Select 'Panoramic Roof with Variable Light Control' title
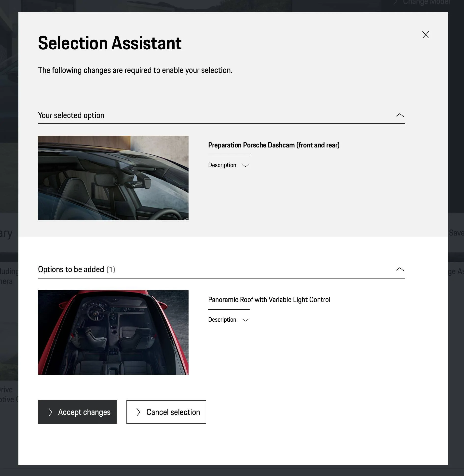This screenshot has height=476, width=464. point(269,300)
